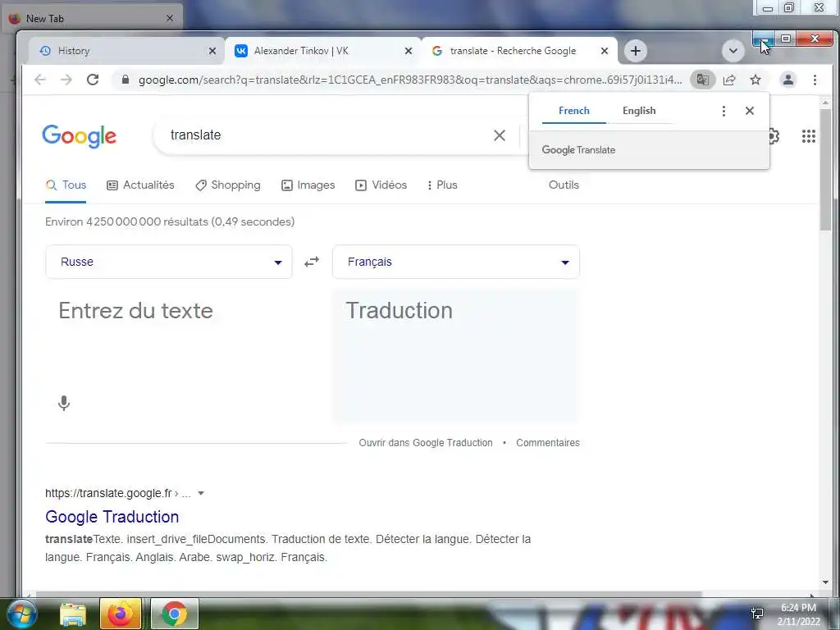
Task: Bookmark this page with the star
Action: (756, 80)
